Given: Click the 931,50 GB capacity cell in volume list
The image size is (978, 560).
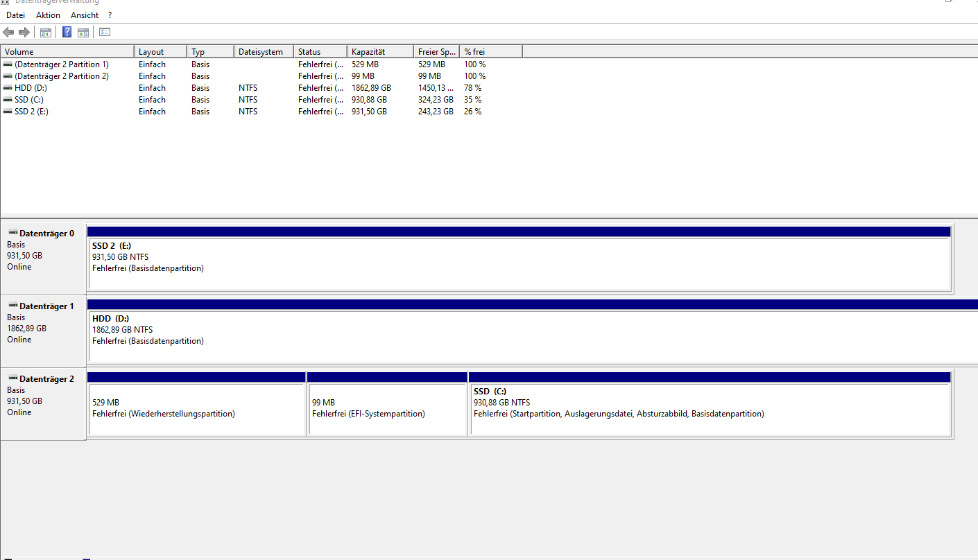Looking at the screenshot, I should pyautogui.click(x=369, y=112).
